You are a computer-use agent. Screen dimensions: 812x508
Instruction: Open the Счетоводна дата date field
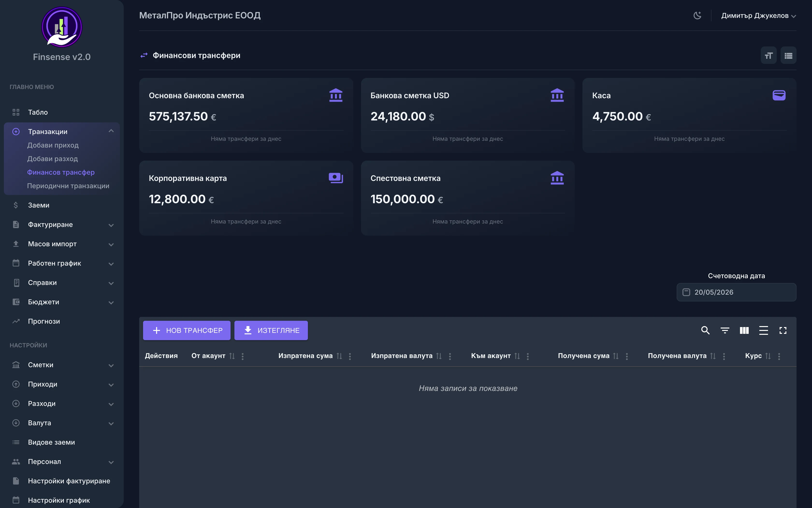(x=736, y=292)
